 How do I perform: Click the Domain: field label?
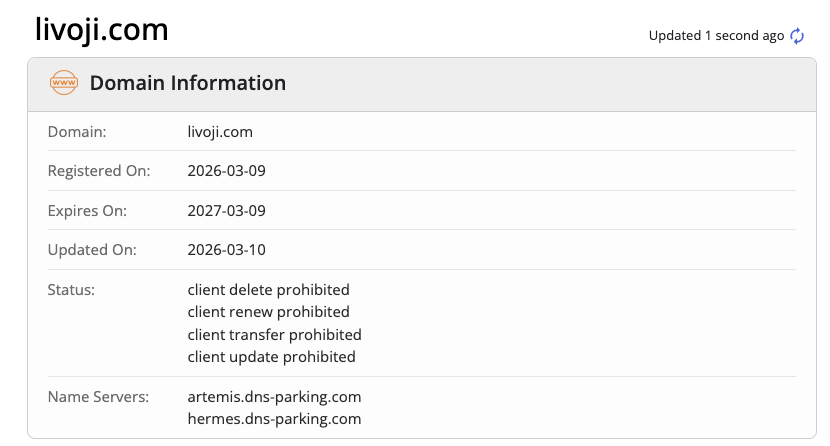(77, 132)
